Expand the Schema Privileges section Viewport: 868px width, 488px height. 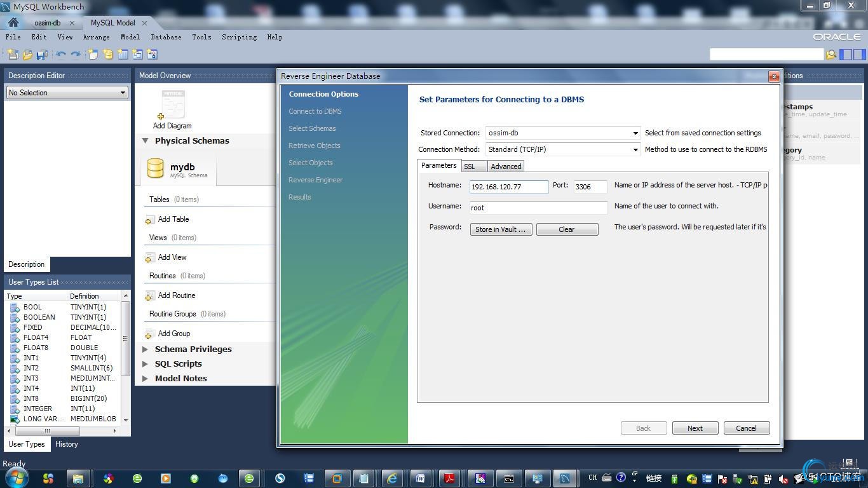(146, 349)
